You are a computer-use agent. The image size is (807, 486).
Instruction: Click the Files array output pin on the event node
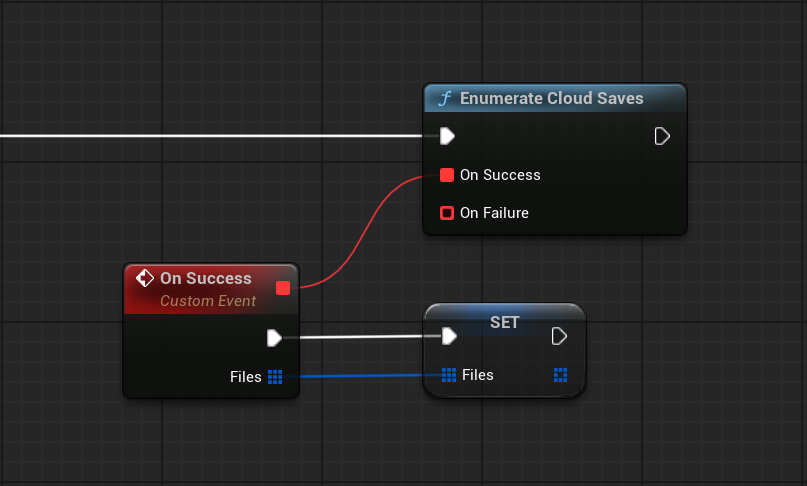pyautogui.click(x=275, y=377)
